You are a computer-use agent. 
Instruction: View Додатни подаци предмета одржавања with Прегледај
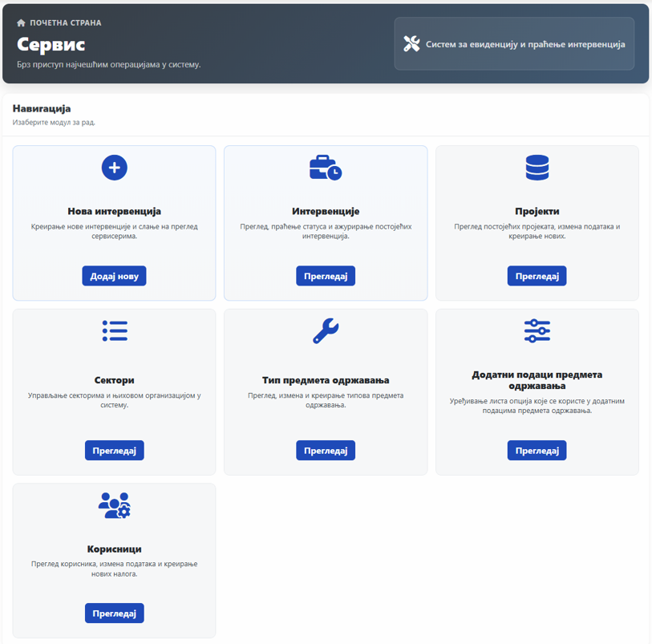[537, 451]
